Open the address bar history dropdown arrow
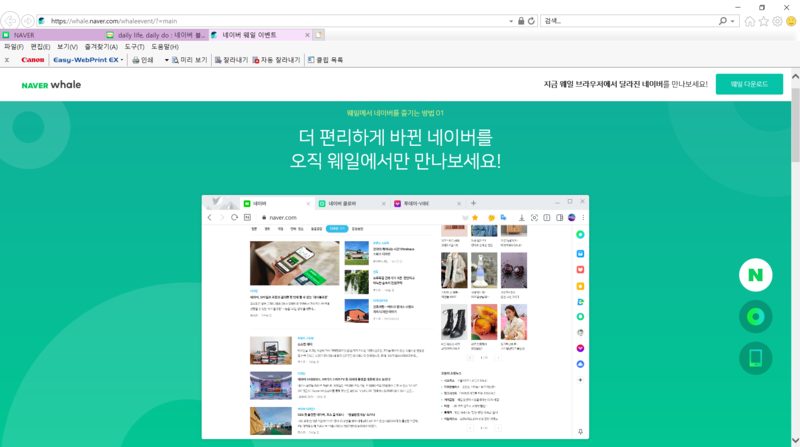This screenshot has width=800, height=447. pyautogui.click(x=511, y=21)
